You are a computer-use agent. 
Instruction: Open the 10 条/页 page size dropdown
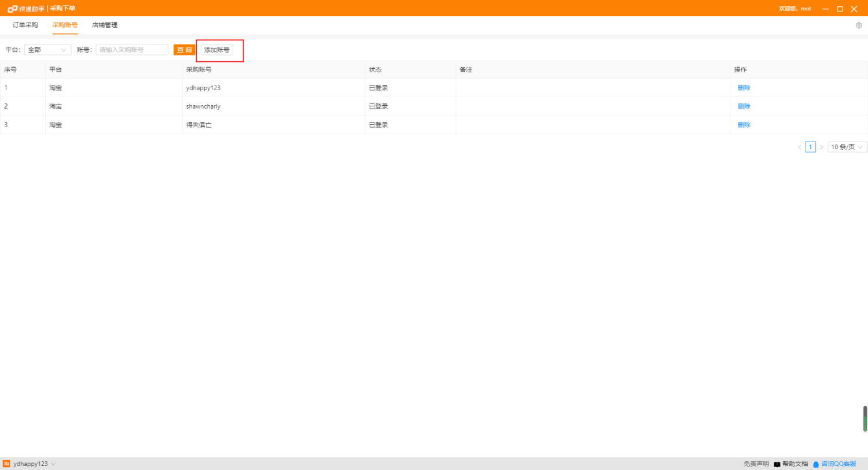[847, 147]
